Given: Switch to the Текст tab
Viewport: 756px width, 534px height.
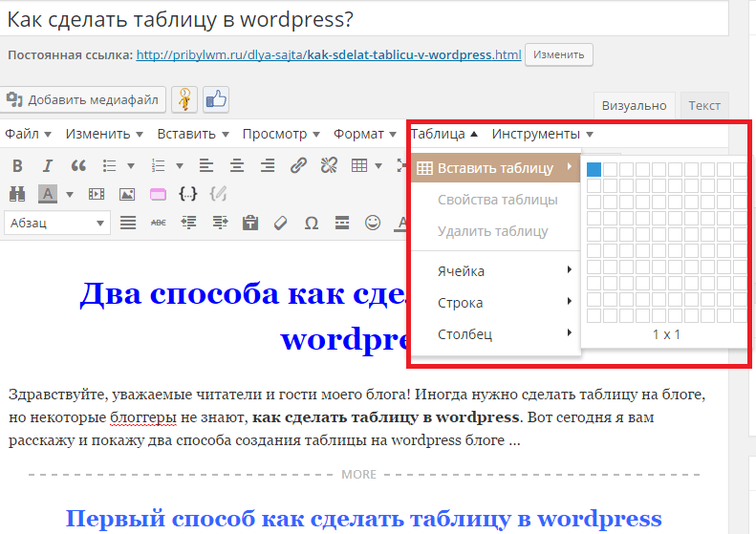Looking at the screenshot, I should [704, 105].
